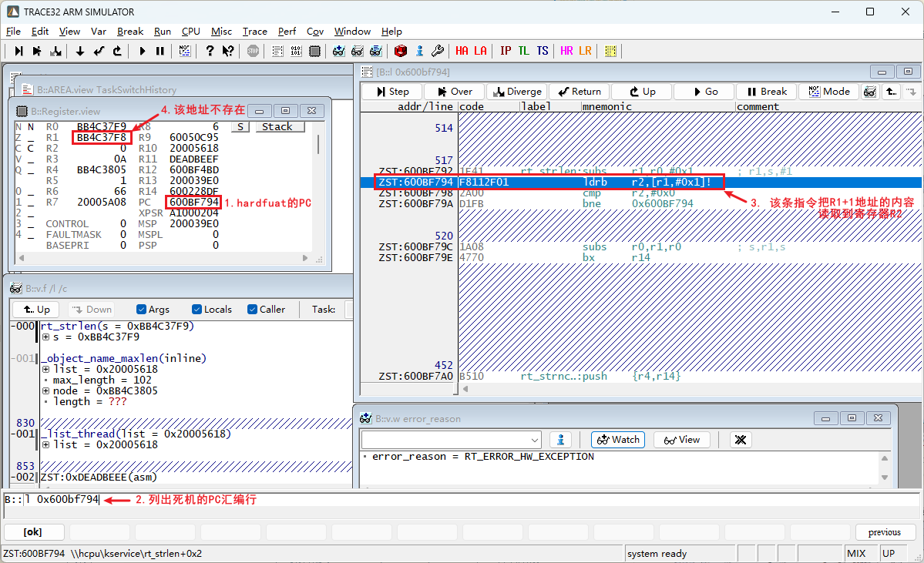Open help with the question mark icon

pyautogui.click(x=210, y=52)
